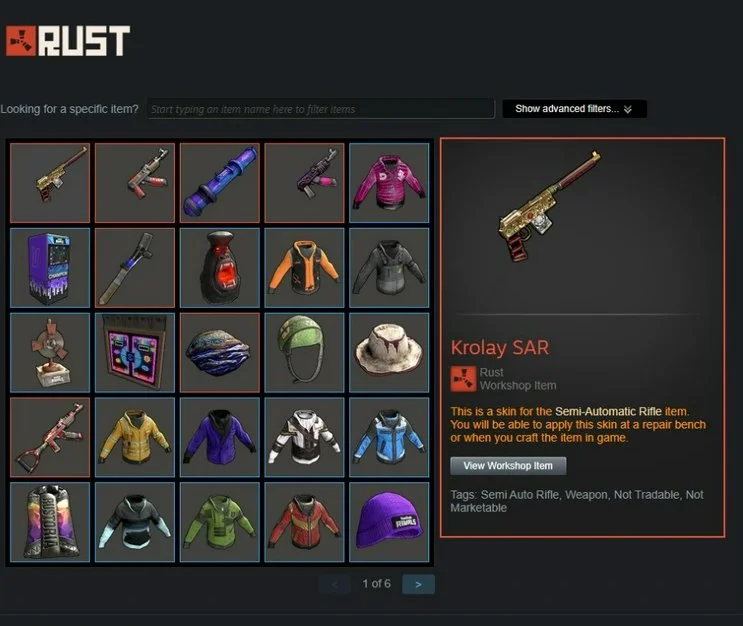Select the blue rocket launcher skin item
This screenshot has width=743, height=626.
[220, 183]
